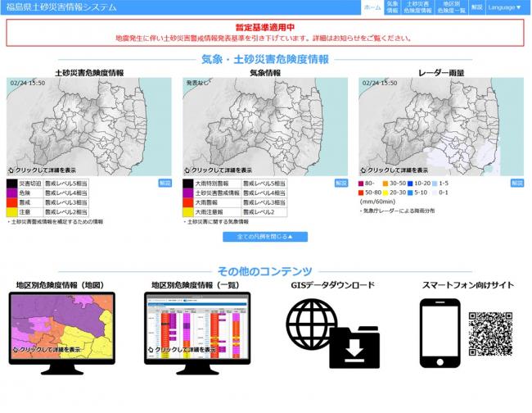Open the Language dropdown
The height and width of the screenshot is (413, 532).
pos(504,7)
